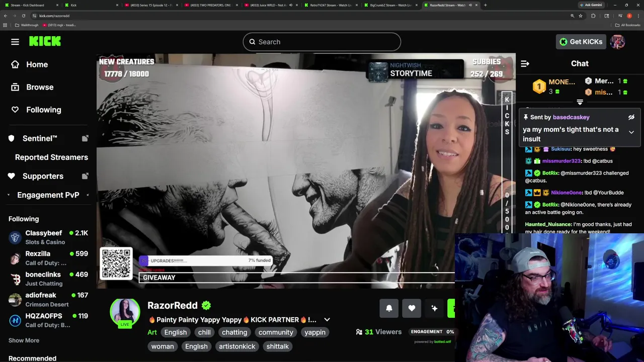This screenshot has width=644, height=362.
Task: Click RazorRedd channel name
Action: [x=173, y=305]
